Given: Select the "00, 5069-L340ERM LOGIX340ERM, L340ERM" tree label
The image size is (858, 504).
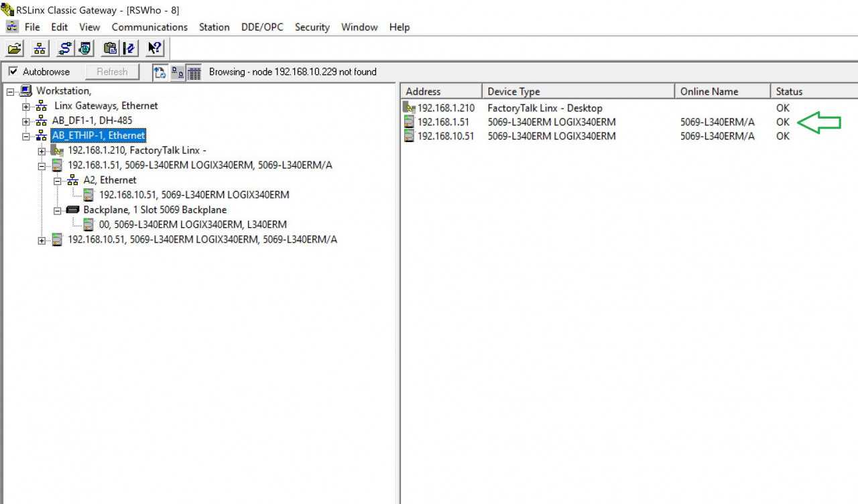Looking at the screenshot, I should (x=193, y=225).
